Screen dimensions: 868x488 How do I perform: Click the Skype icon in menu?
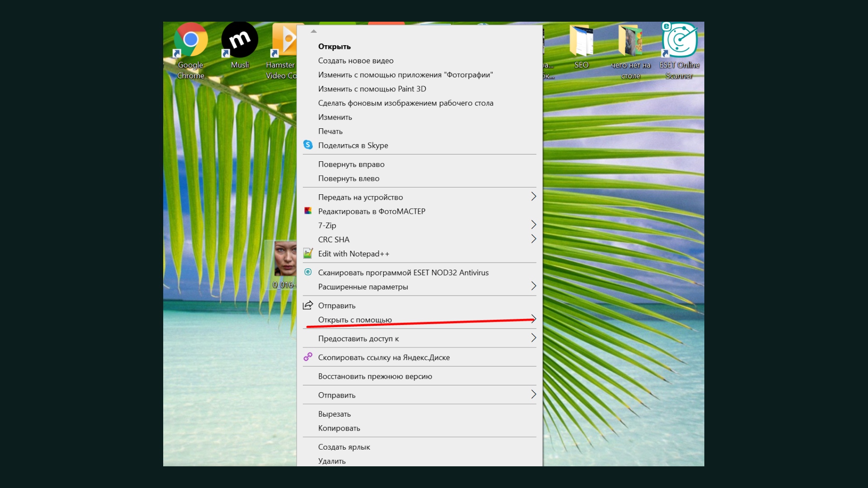click(308, 145)
